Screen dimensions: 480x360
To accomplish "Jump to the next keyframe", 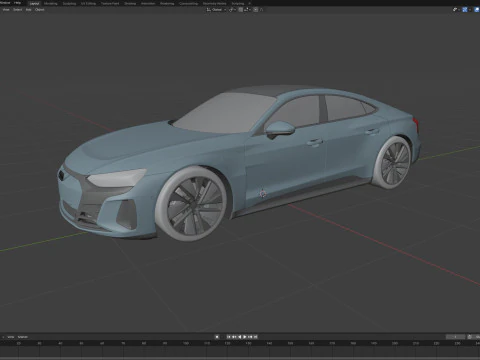I will point(250,337).
